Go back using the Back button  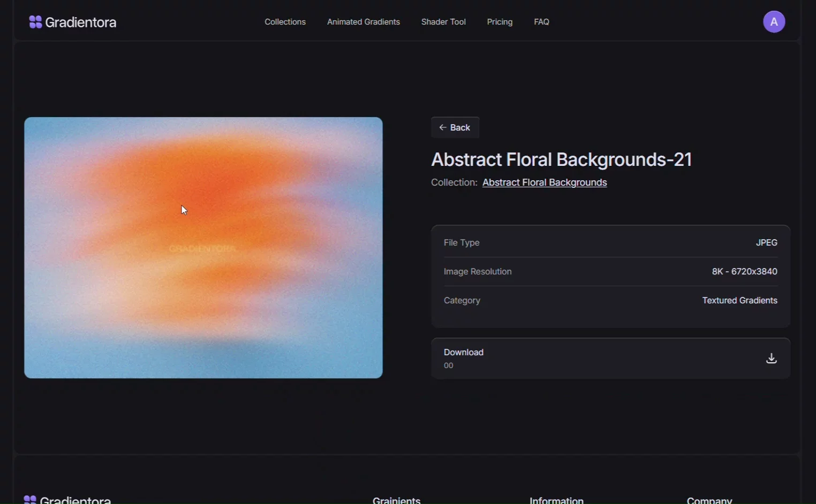point(455,127)
